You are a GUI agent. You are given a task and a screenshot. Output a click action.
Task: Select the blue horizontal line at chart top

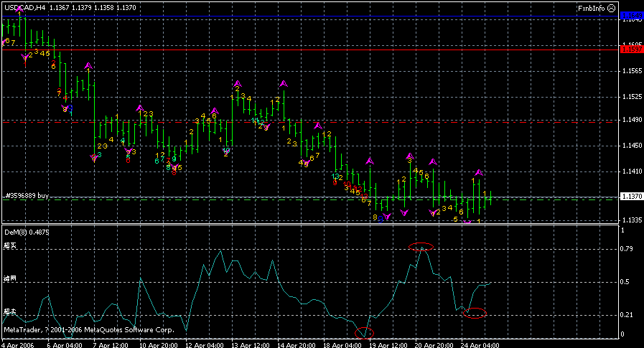point(309,16)
